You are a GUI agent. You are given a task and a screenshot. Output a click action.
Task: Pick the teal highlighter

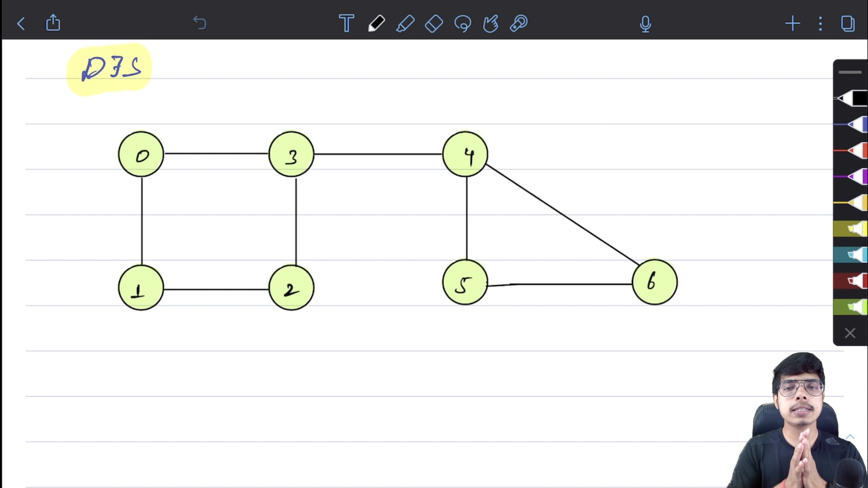850,255
